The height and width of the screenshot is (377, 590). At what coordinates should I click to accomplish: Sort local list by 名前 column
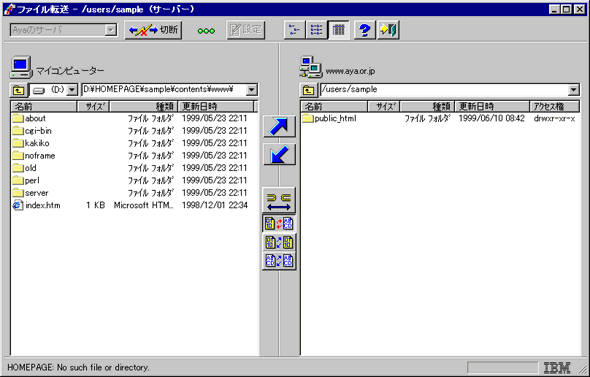(44, 106)
